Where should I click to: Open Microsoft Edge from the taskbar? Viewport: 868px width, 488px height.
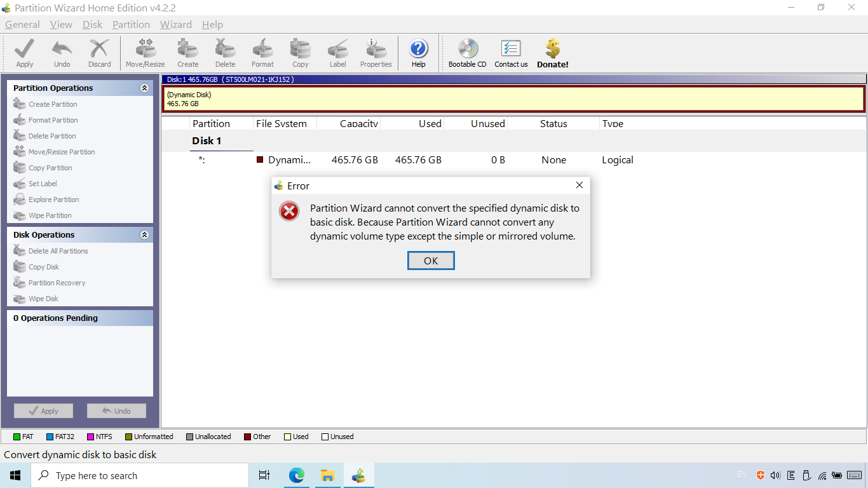tap(297, 475)
